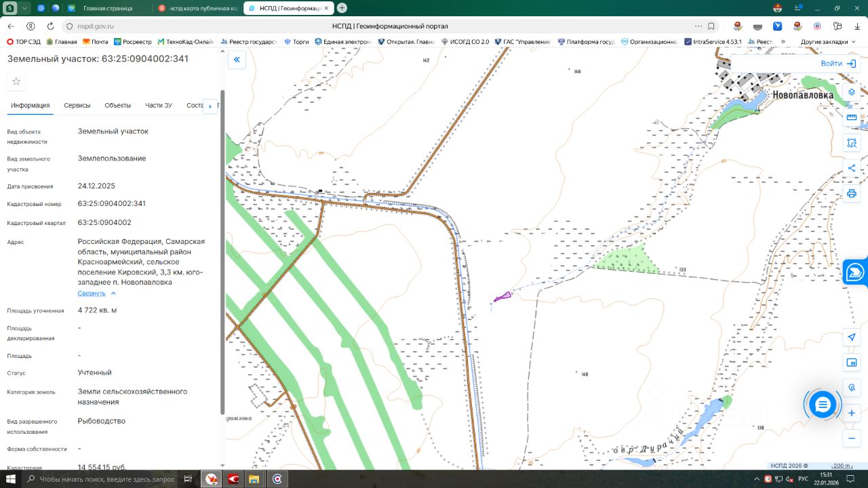The width and height of the screenshot is (868, 488).
Task: Activate the ruler measurement tool
Action: point(852,117)
